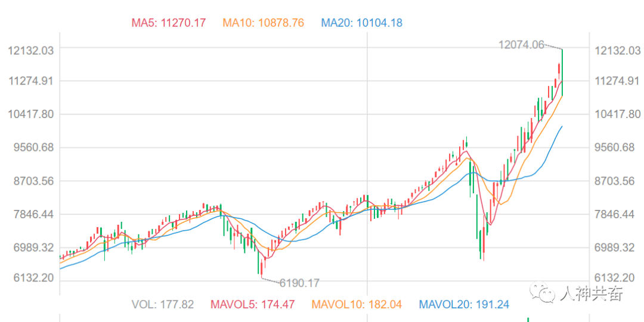Click 12132.03 on the left price axis
Viewport: 644px width, 322px height.
click(31, 51)
